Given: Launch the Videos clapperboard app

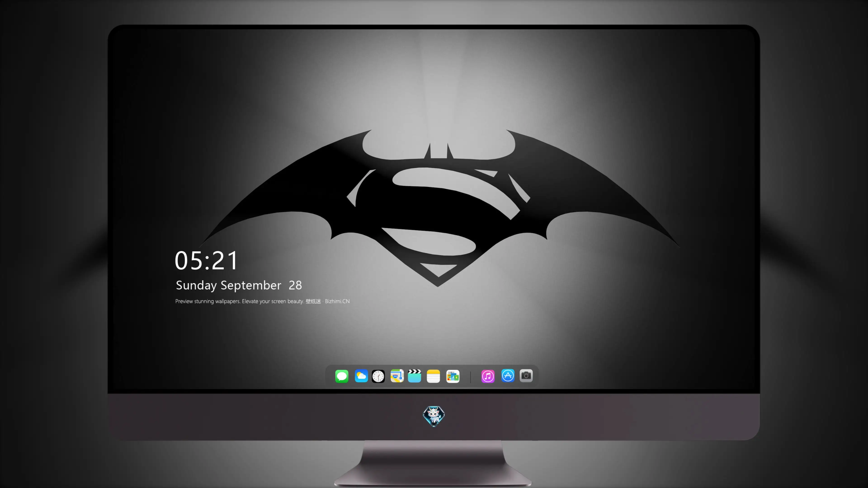Looking at the screenshot, I should (x=415, y=376).
